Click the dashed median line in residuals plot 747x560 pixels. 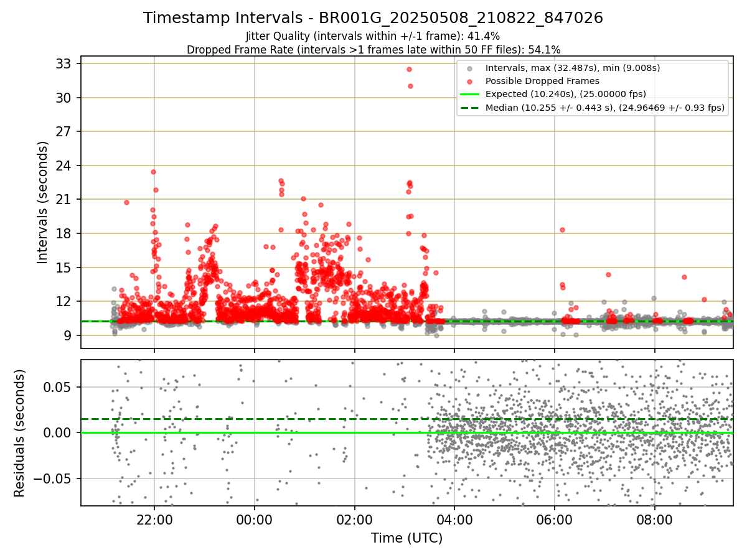tap(406, 419)
